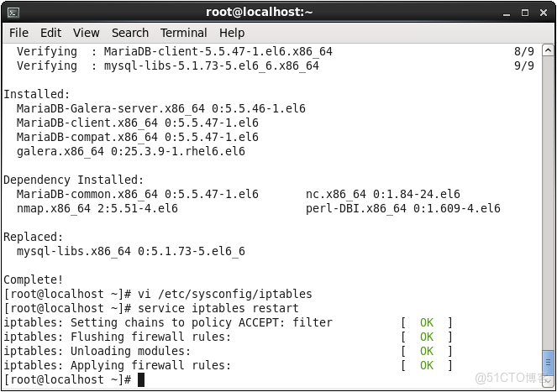
Task: Open the Search menu
Action: tap(129, 33)
